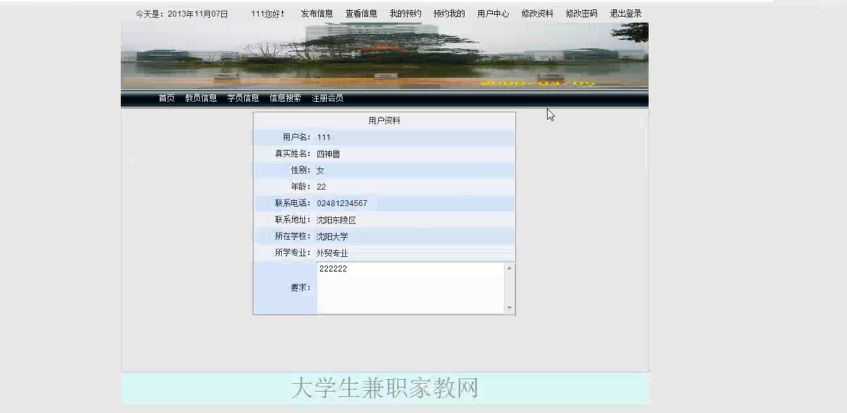Open 用户中心
The height and width of the screenshot is (413, 847).
click(x=493, y=13)
